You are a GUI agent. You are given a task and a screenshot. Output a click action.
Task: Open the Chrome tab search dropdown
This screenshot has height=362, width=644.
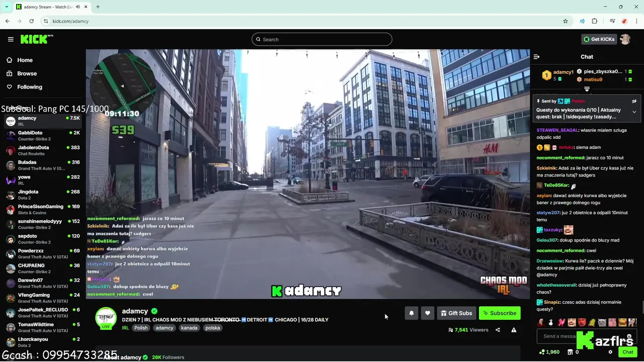7,7
